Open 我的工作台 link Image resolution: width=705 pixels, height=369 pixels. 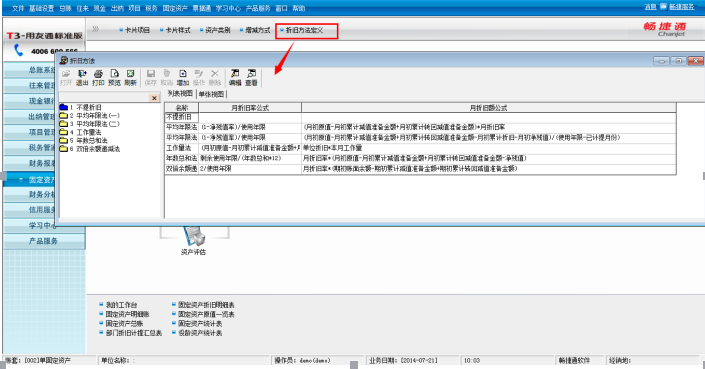(121, 305)
